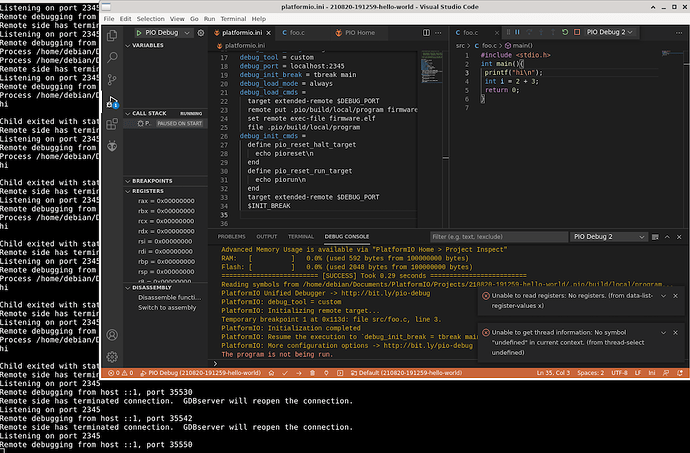Viewport: 690px width, 453px height.
Task: Open the Extensions view
Action: click(x=112, y=124)
